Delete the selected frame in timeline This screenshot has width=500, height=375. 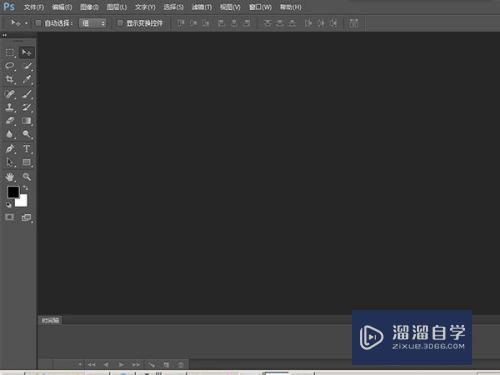[x=181, y=365]
